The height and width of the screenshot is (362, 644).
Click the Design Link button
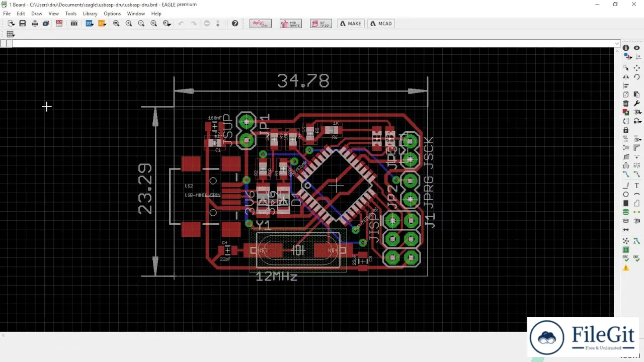click(261, 24)
